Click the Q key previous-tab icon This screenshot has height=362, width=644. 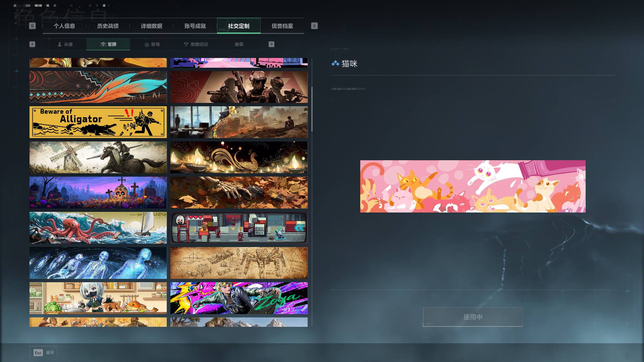point(32,26)
